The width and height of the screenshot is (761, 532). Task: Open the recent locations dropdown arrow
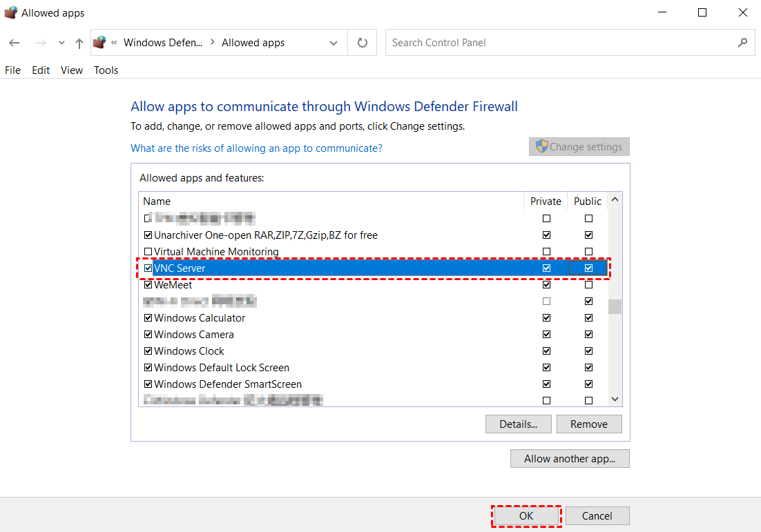61,43
